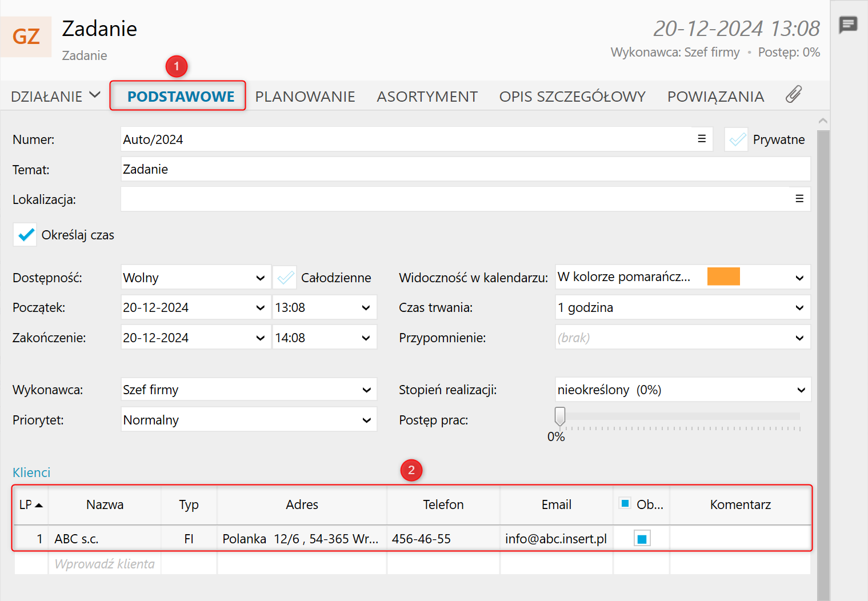The height and width of the screenshot is (601, 868).
Task: Switch to the PLANOWANIE tab
Action: (x=305, y=97)
